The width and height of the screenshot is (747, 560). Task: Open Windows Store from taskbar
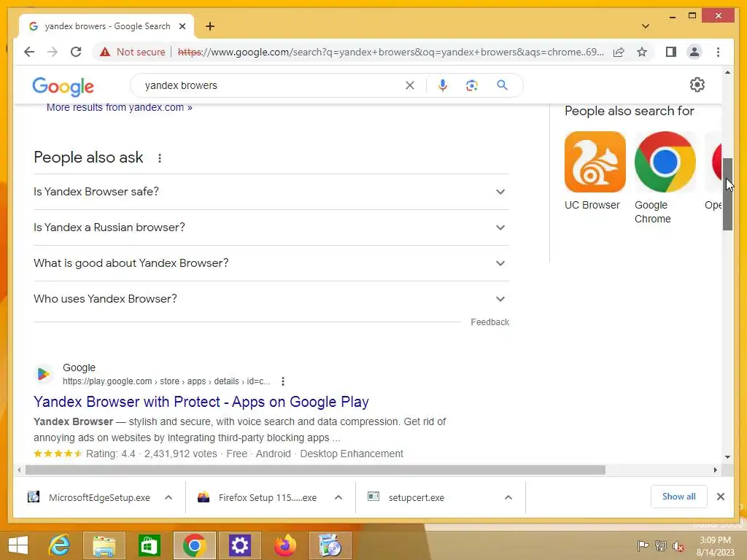click(149, 545)
